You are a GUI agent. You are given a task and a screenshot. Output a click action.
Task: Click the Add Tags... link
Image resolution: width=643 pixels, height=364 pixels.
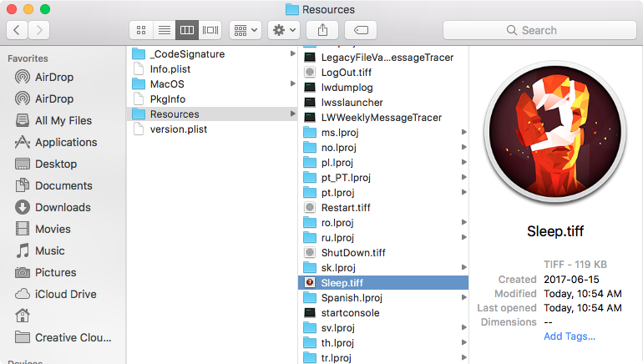[570, 336]
